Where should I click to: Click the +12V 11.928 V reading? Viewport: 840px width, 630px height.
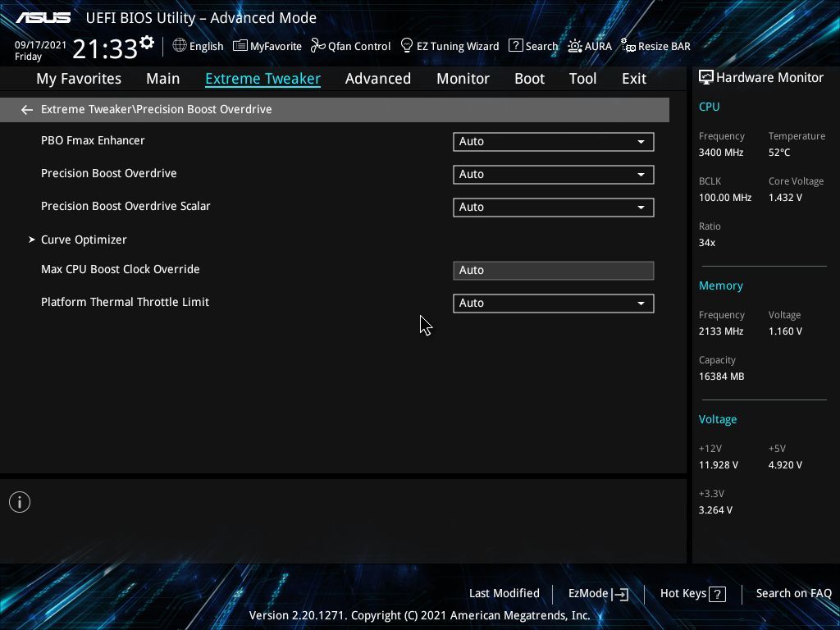[x=718, y=465]
